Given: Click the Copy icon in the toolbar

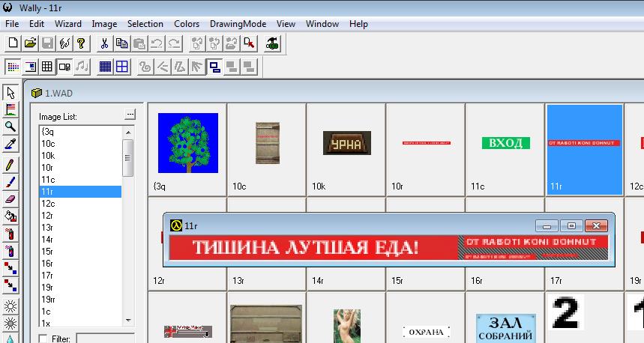Looking at the screenshot, I should coord(121,43).
